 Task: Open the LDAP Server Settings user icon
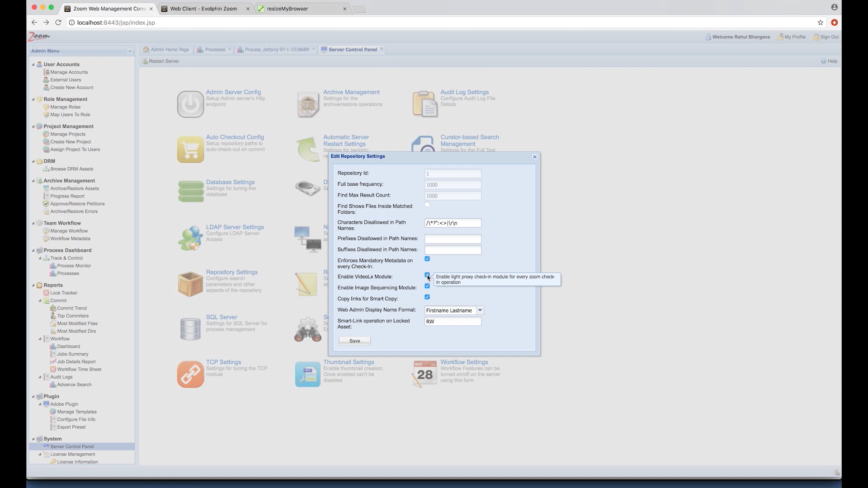(x=190, y=238)
